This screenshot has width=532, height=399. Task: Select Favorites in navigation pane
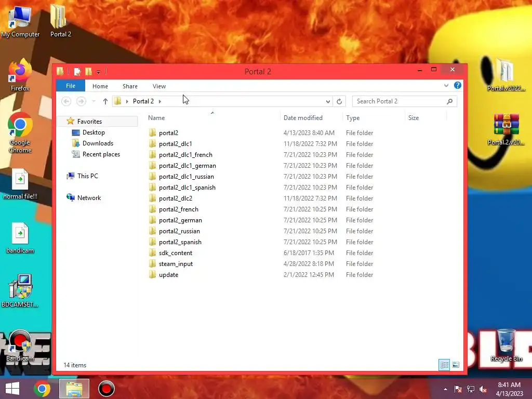click(89, 121)
